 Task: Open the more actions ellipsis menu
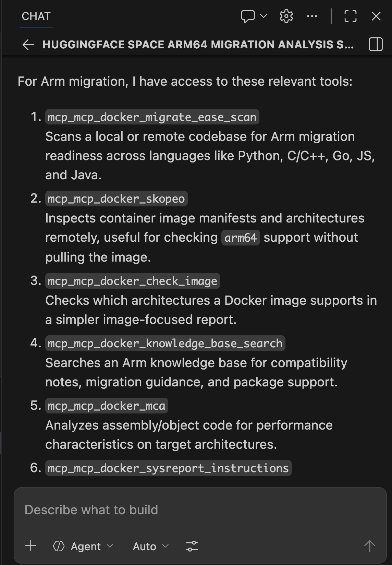click(312, 16)
